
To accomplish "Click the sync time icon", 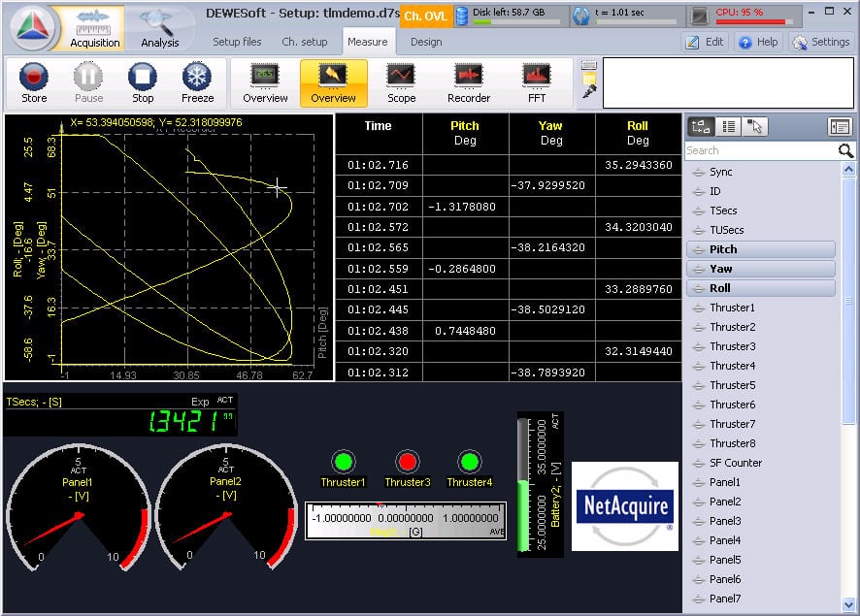I will click(x=581, y=16).
